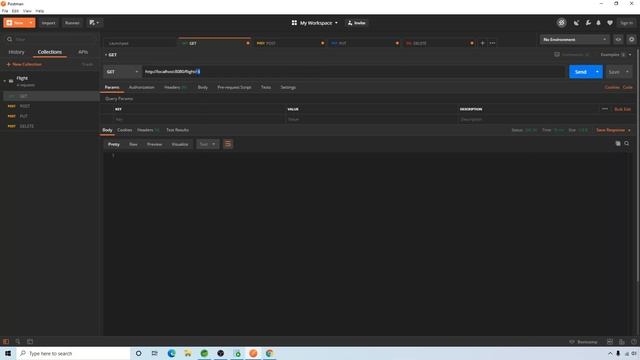This screenshot has width=640, height=360.
Task: Open the response Test Results tab
Action: point(177,130)
